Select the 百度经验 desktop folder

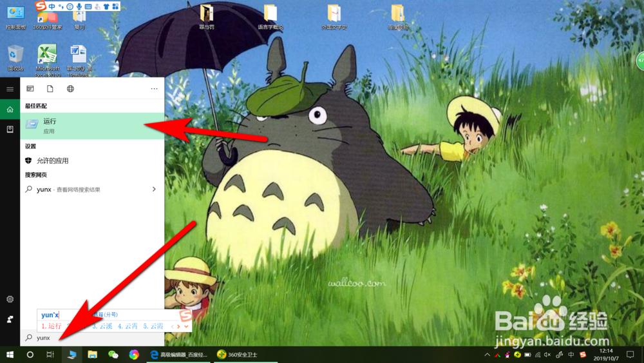tap(397, 17)
